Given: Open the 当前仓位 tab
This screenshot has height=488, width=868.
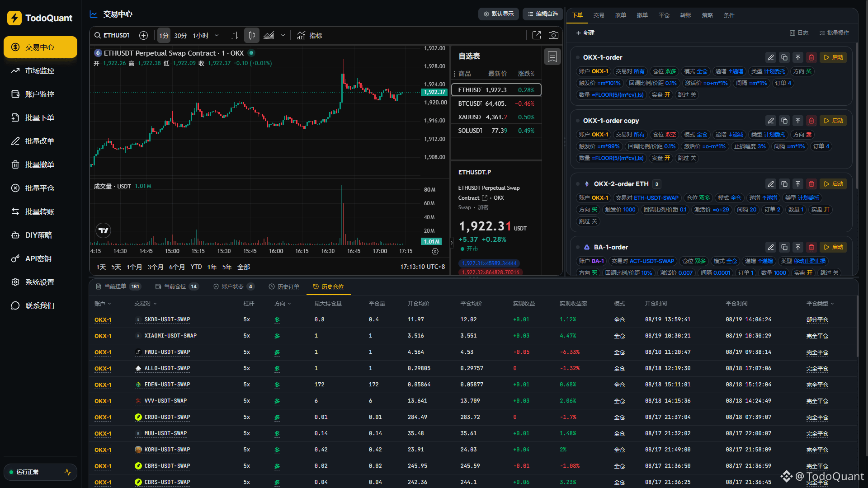Looking at the screenshot, I should [177, 286].
